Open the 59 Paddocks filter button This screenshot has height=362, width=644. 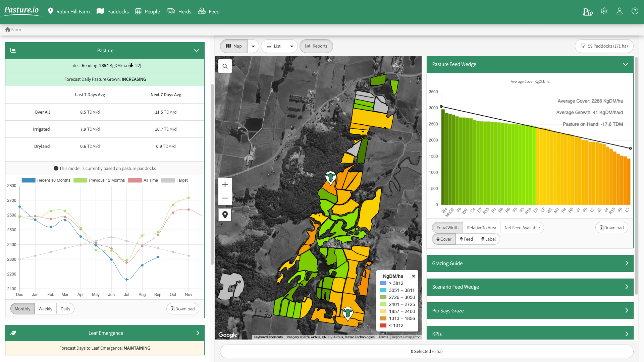point(604,46)
